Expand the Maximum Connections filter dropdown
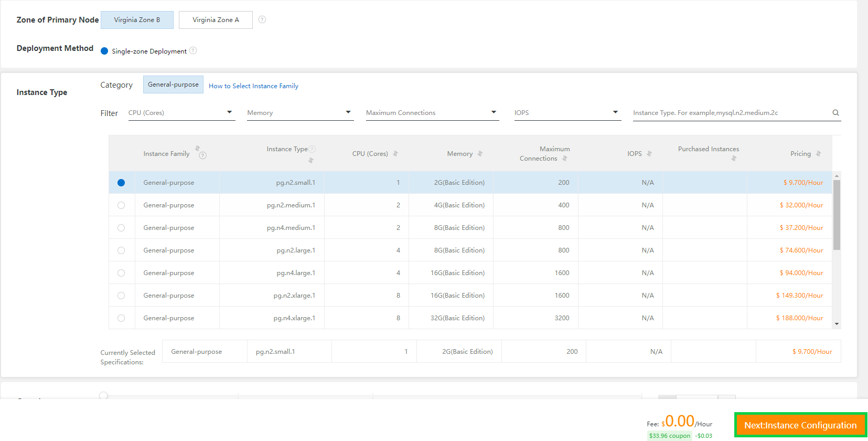Viewport: 868px width, 441px height. pos(432,113)
